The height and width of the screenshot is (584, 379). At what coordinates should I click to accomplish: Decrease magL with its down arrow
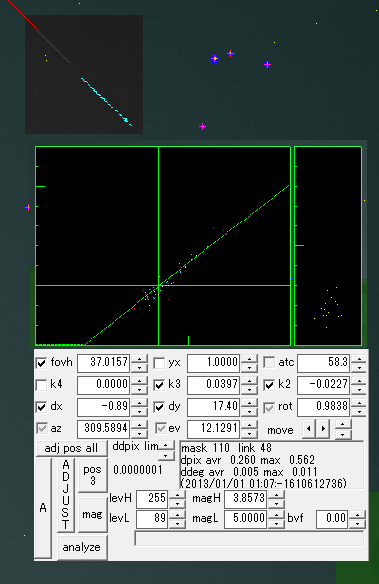point(277,523)
